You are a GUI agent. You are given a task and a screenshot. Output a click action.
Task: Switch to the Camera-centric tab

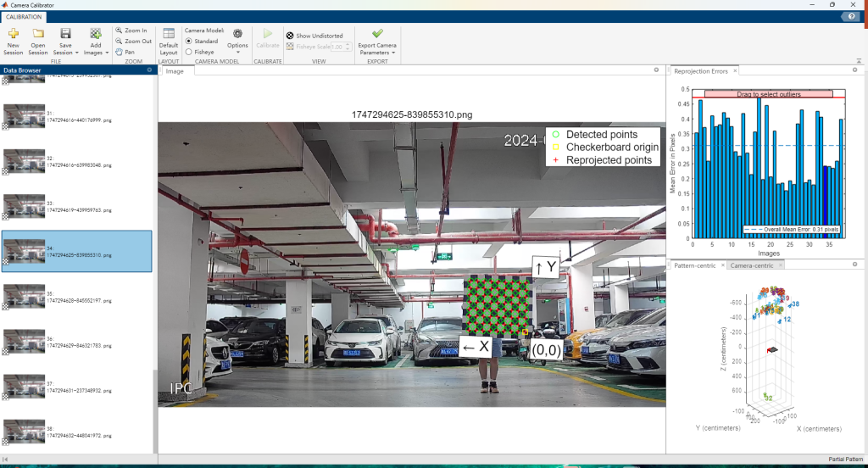pyautogui.click(x=752, y=265)
